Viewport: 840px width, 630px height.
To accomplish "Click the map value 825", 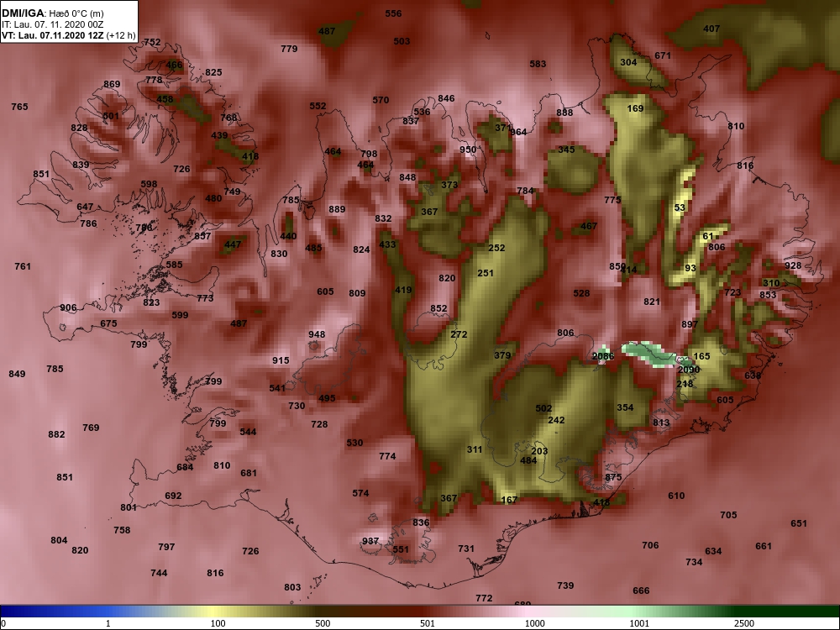I will pyautogui.click(x=213, y=72).
